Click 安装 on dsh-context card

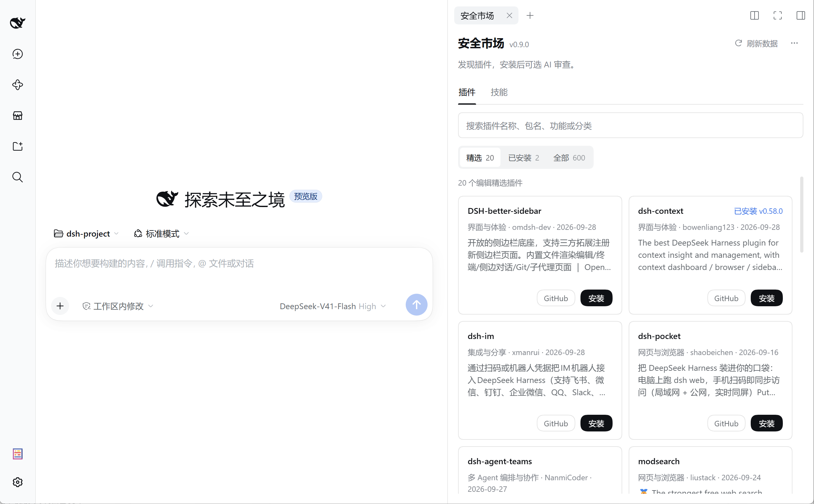(x=766, y=298)
